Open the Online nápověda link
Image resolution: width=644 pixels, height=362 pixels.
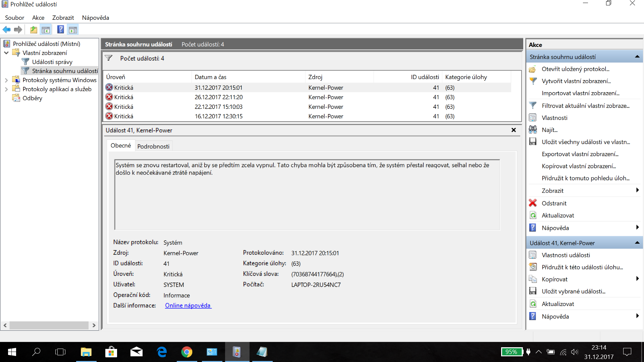tap(187, 305)
